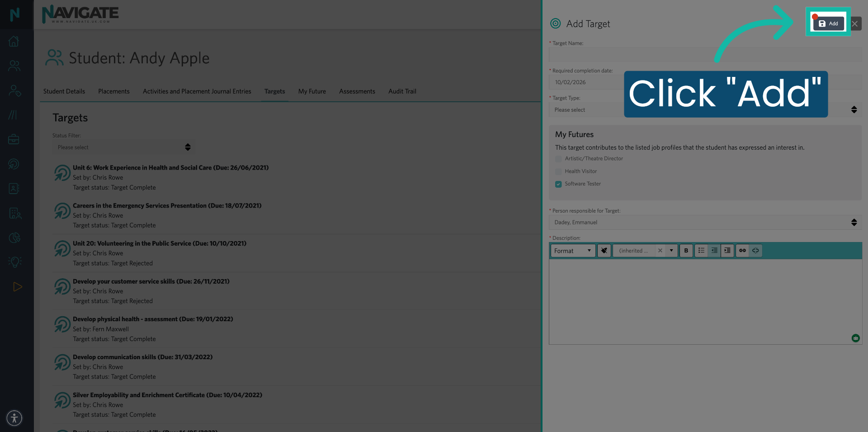
Task: Open the building with person icon in sidebar
Action: tap(14, 213)
